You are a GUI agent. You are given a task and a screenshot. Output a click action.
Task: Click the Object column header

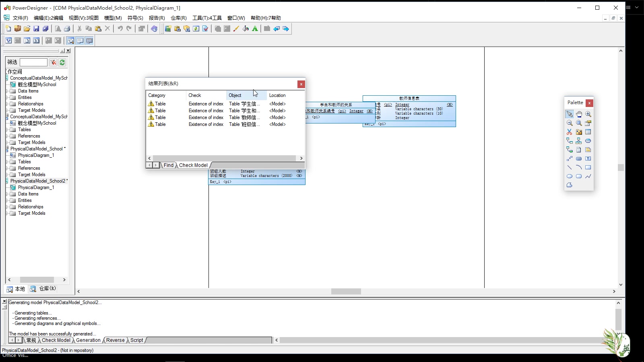tap(246, 95)
